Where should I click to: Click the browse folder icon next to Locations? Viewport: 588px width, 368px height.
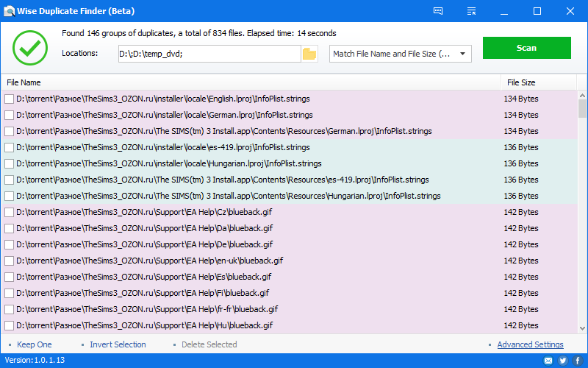(309, 54)
